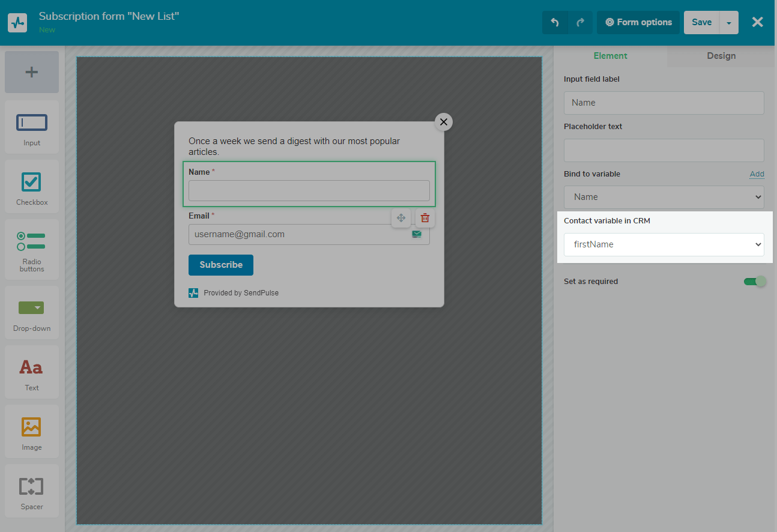Click the move handle icon on the field
The width and height of the screenshot is (777, 532).
[401, 218]
